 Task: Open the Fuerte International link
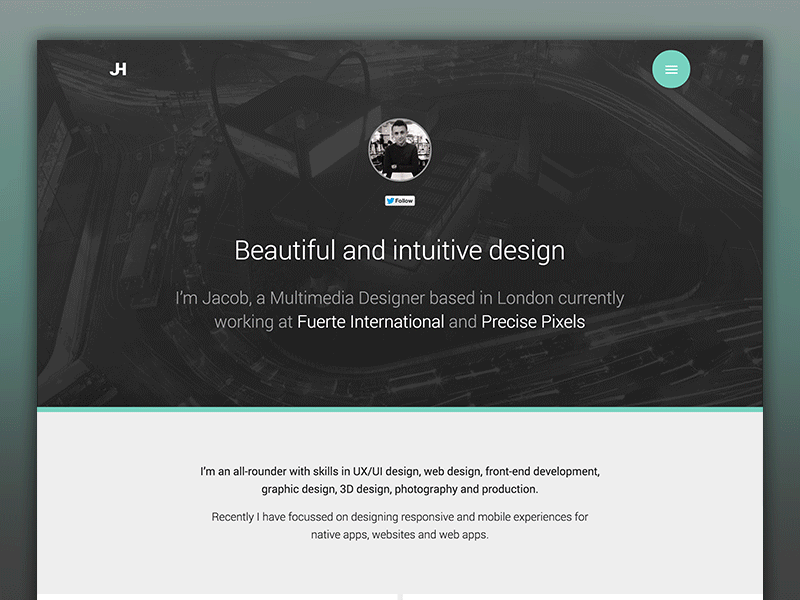(x=370, y=322)
